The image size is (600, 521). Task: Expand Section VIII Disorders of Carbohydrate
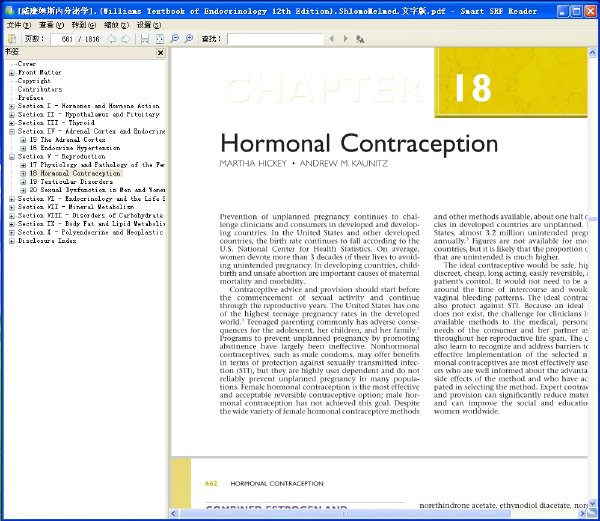11,216
